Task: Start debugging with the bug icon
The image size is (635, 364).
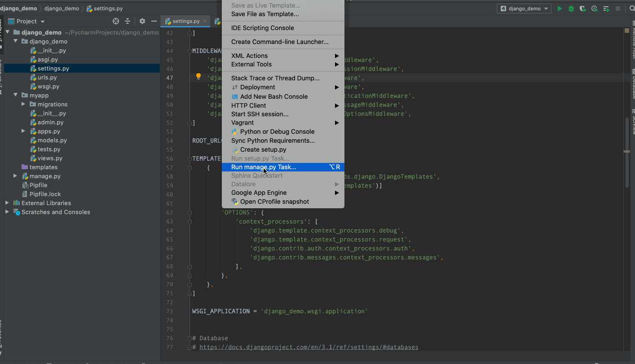Action: point(571,9)
